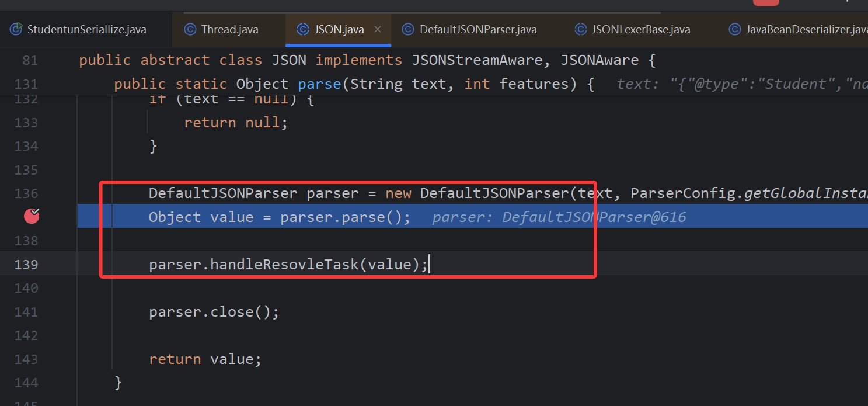868x406 pixels.
Task: Click line number 139 in the gutter
Action: pos(26,265)
